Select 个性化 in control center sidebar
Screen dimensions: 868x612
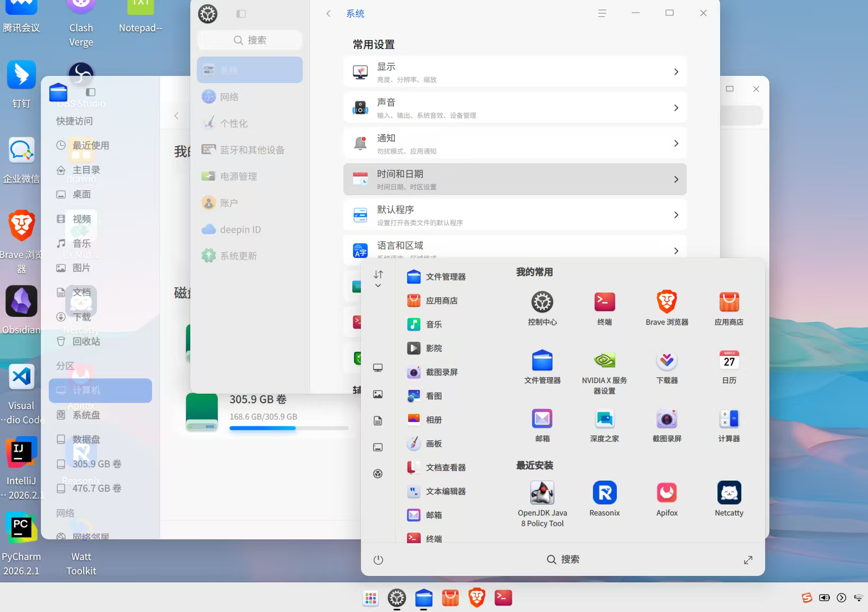[250, 123]
